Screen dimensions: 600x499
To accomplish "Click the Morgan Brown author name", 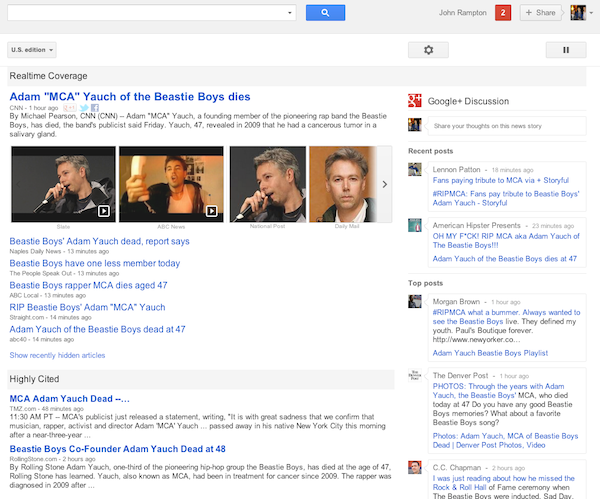I will tap(456, 302).
